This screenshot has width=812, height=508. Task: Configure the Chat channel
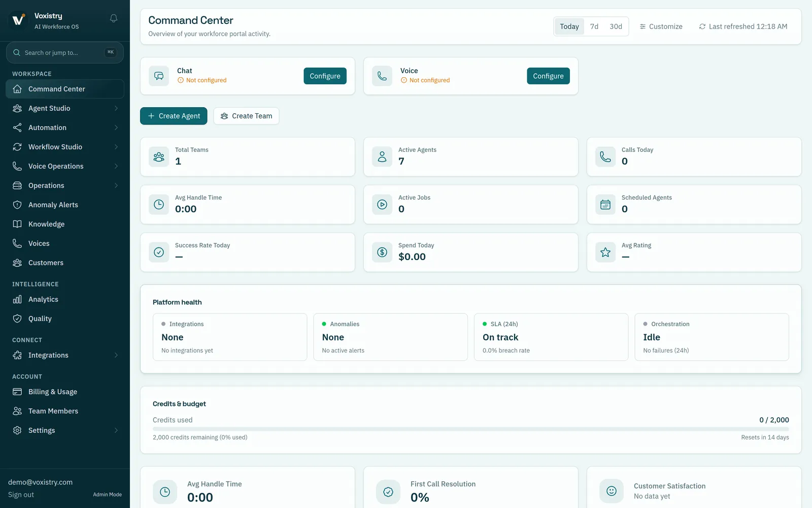[325, 76]
